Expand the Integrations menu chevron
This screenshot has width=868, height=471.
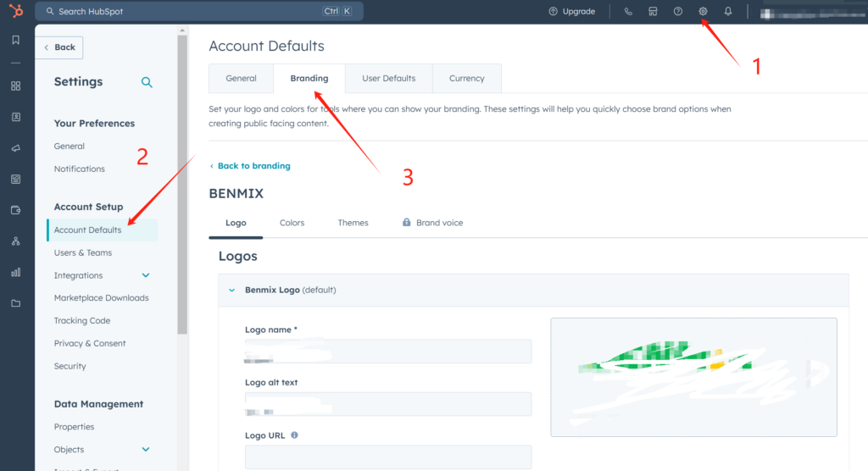146,275
